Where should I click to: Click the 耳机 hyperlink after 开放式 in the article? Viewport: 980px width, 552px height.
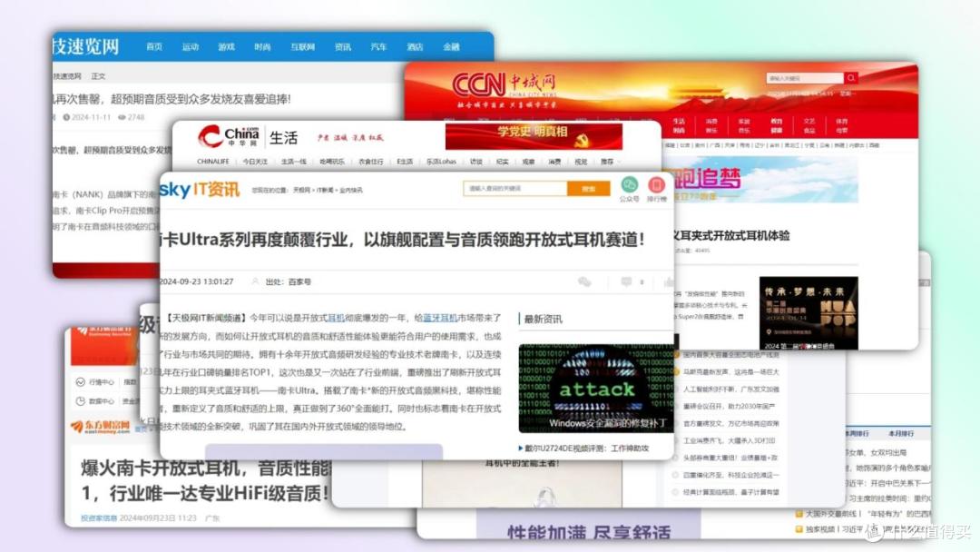336,318
